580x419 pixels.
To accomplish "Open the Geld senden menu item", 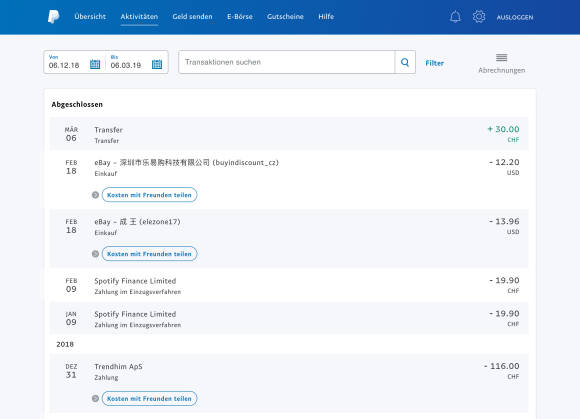I will tap(192, 17).
